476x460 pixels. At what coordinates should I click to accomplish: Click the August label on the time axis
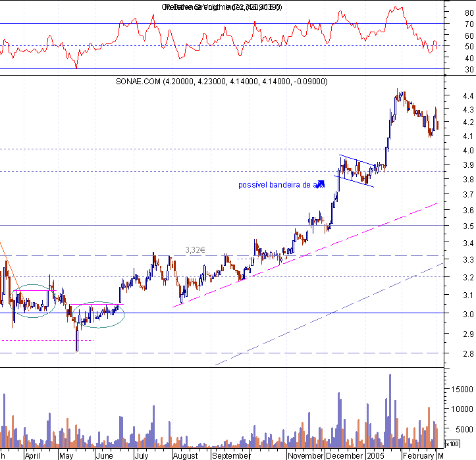(185, 456)
